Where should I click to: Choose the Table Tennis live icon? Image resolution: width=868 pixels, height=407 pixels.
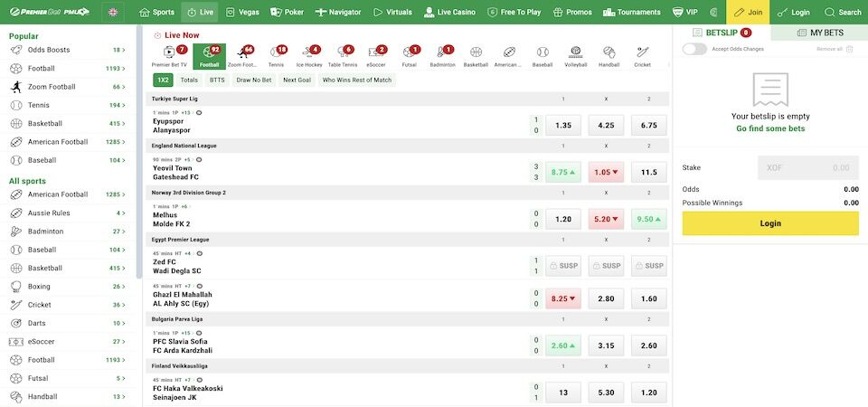pos(342,56)
